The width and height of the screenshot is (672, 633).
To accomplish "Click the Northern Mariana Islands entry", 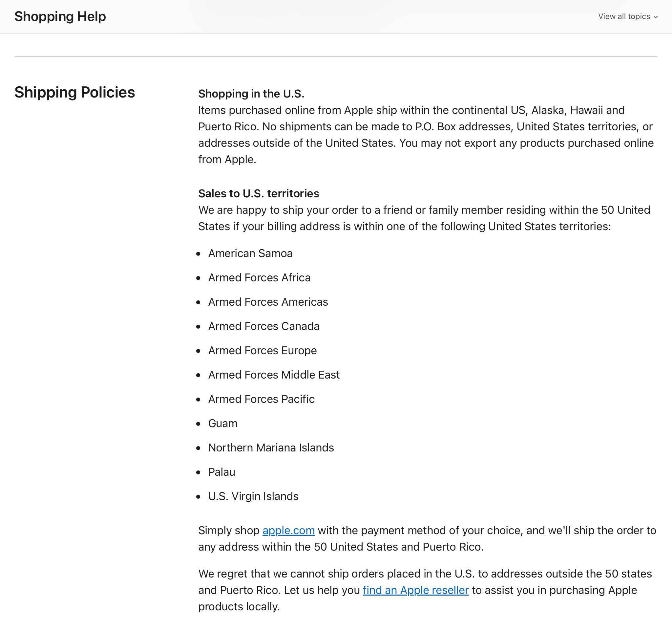I will [271, 448].
